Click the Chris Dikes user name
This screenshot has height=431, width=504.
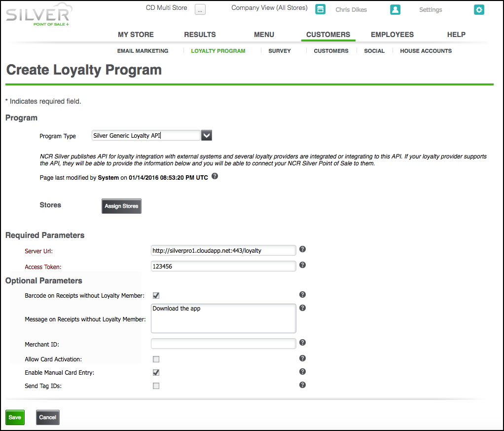pos(351,10)
